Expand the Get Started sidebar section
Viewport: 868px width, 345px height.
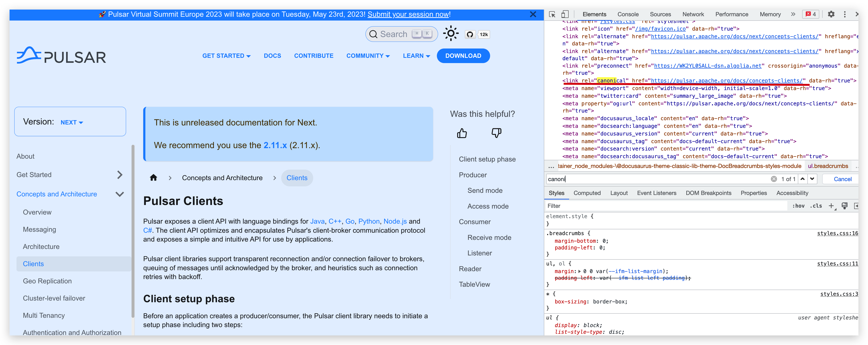[120, 175]
